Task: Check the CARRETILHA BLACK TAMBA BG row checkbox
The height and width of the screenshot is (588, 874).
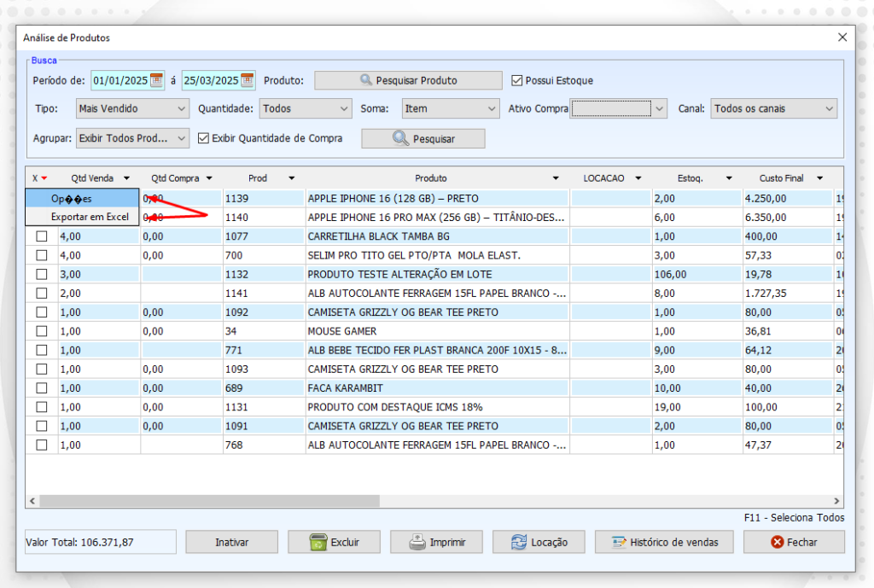Action: pos(41,236)
